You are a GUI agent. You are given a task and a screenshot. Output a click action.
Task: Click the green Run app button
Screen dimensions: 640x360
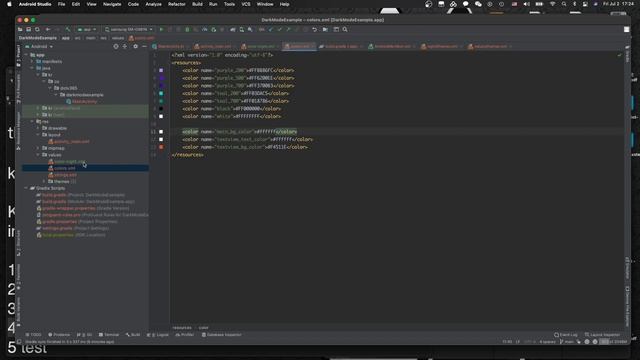[161, 29]
